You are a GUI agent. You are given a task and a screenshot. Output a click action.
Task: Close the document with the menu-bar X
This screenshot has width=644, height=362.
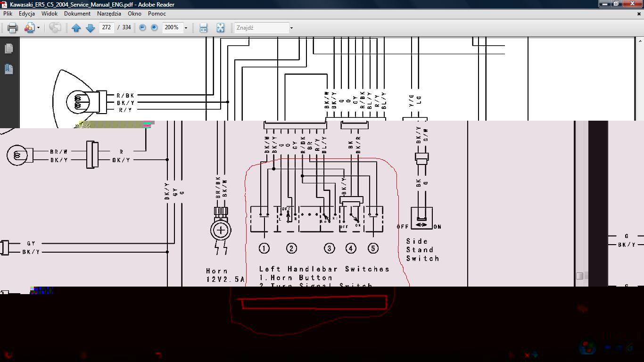639,14
